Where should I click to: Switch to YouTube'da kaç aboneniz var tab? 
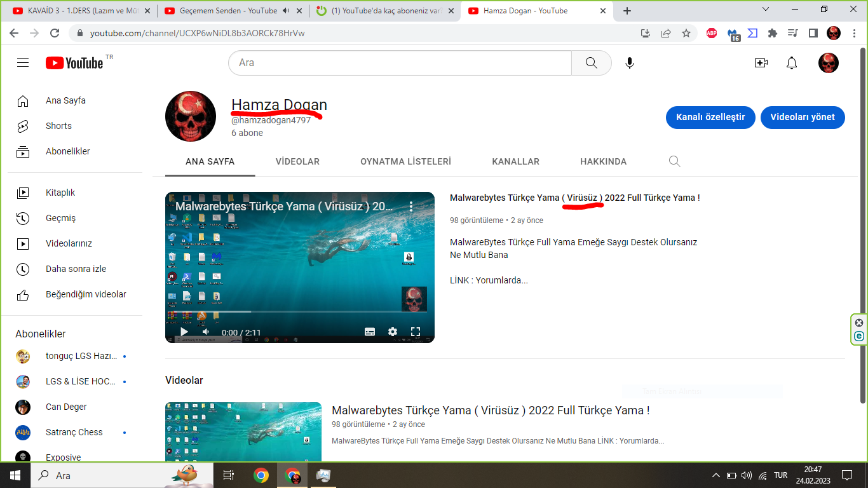point(385,11)
